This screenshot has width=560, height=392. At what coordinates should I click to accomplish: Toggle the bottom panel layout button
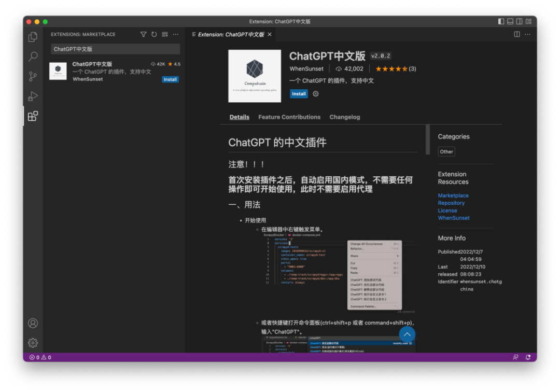(x=510, y=21)
